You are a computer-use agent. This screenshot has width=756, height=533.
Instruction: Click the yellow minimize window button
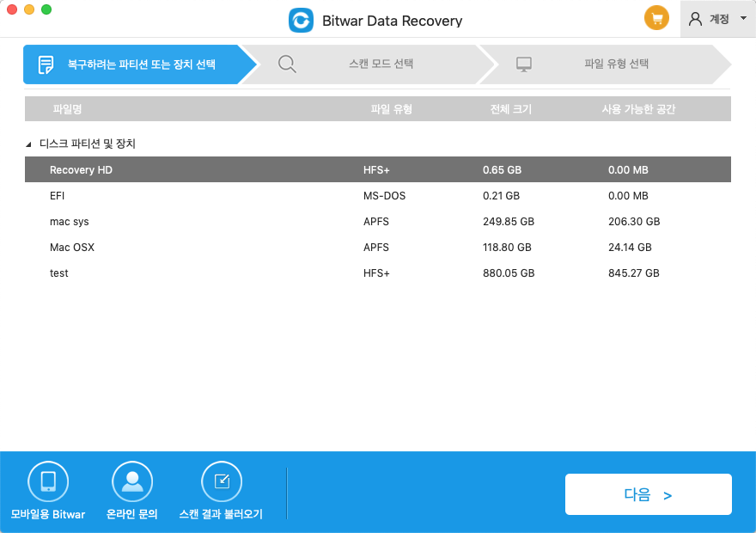(29, 9)
